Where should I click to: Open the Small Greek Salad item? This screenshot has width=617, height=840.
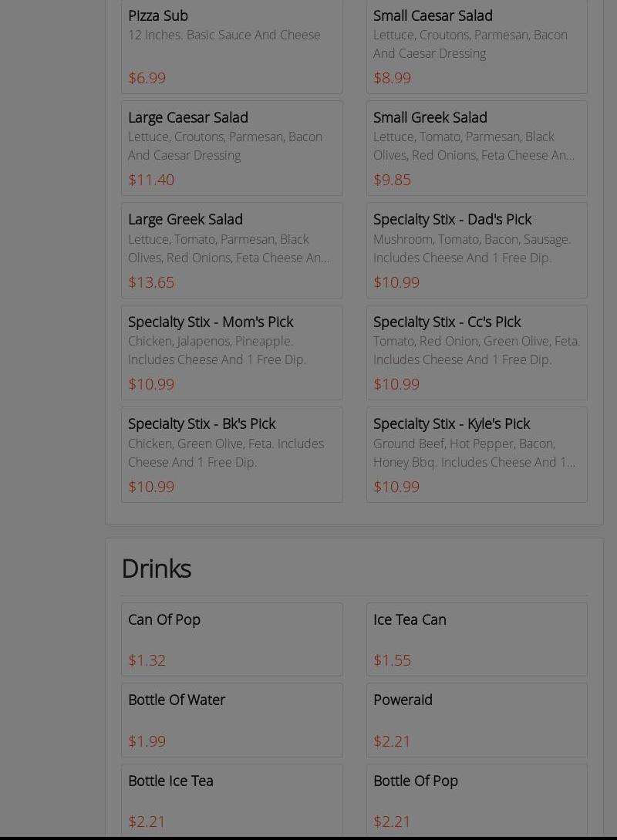point(477,147)
